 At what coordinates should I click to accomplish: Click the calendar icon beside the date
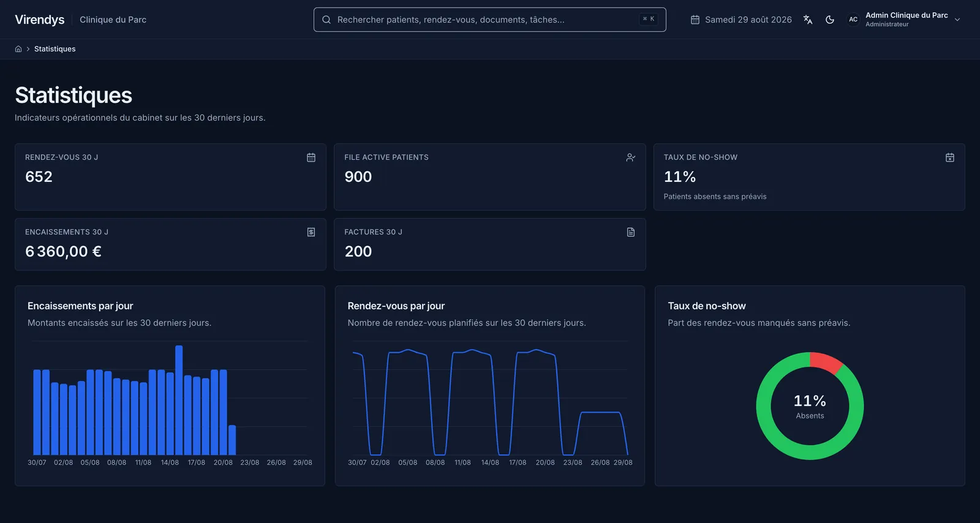pos(695,20)
